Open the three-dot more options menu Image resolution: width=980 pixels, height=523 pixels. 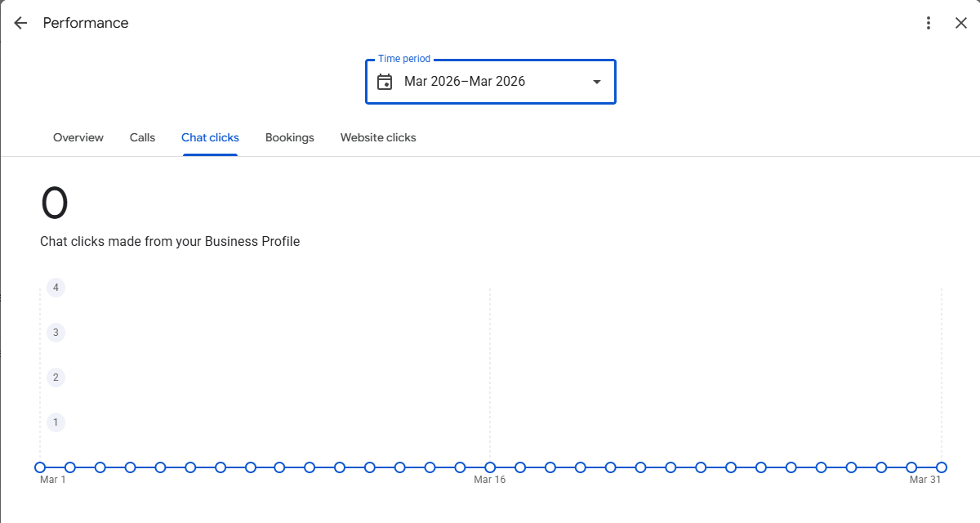pyautogui.click(x=928, y=23)
